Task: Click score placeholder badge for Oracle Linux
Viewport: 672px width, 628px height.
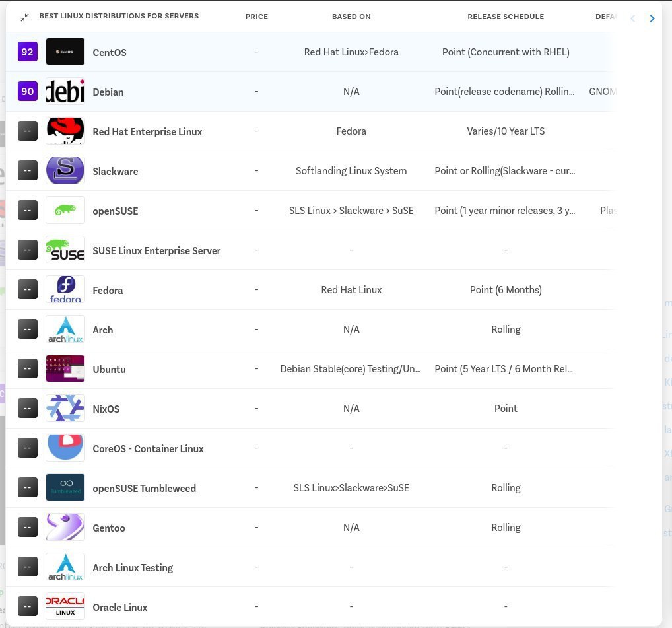Action: click(28, 607)
